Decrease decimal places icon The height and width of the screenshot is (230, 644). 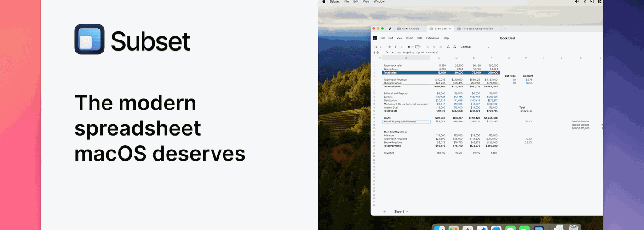[448, 47]
